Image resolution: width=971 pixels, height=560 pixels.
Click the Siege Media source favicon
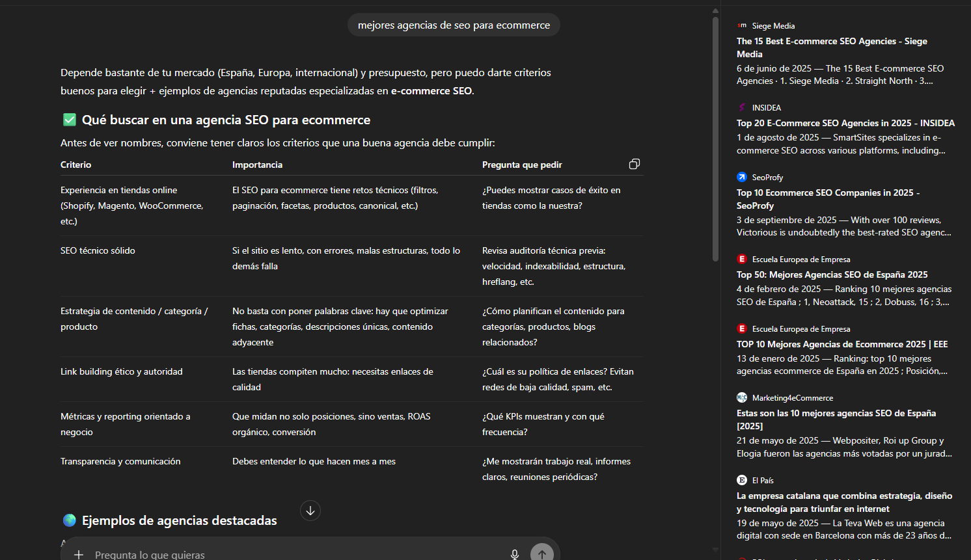pyautogui.click(x=742, y=26)
